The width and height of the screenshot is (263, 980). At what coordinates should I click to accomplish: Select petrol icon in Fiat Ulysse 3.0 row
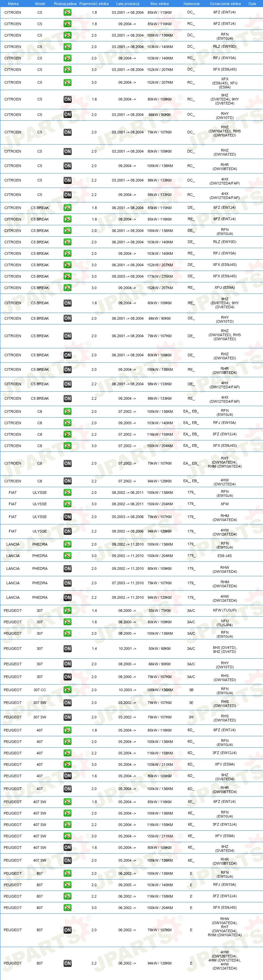[x=67, y=504]
